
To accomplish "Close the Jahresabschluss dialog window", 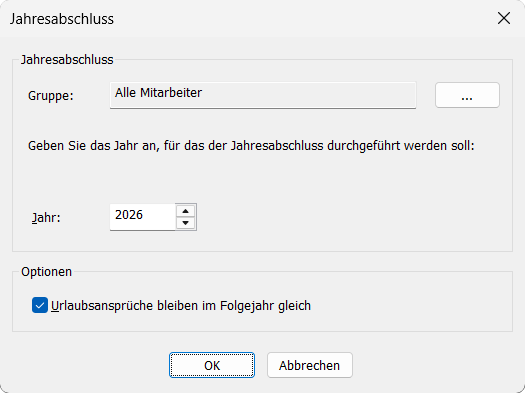I will (504, 18).
